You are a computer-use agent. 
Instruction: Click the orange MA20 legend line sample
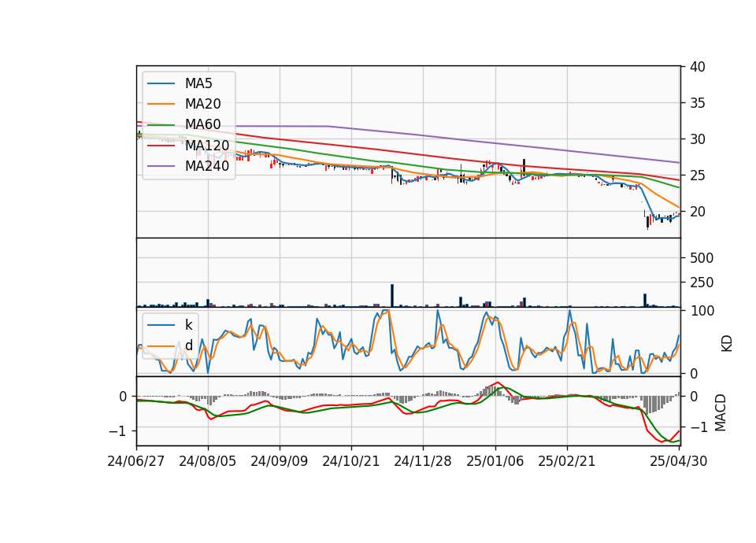tap(161, 104)
